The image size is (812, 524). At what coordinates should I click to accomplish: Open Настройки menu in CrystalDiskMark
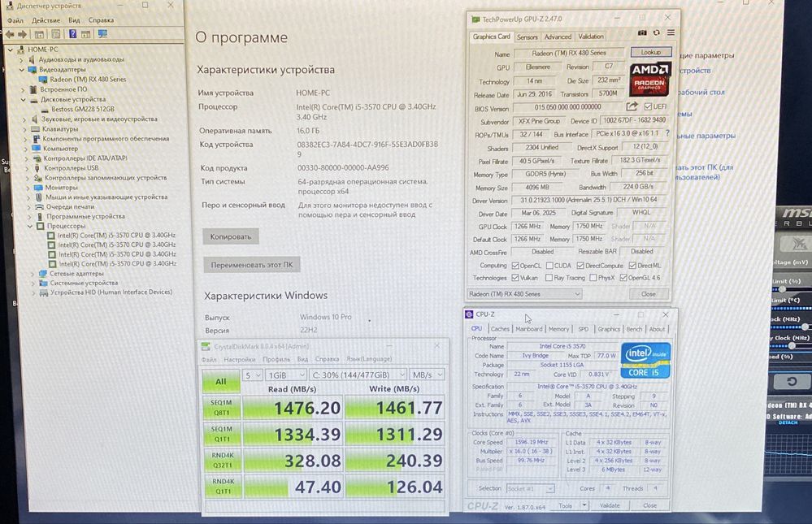pos(239,359)
